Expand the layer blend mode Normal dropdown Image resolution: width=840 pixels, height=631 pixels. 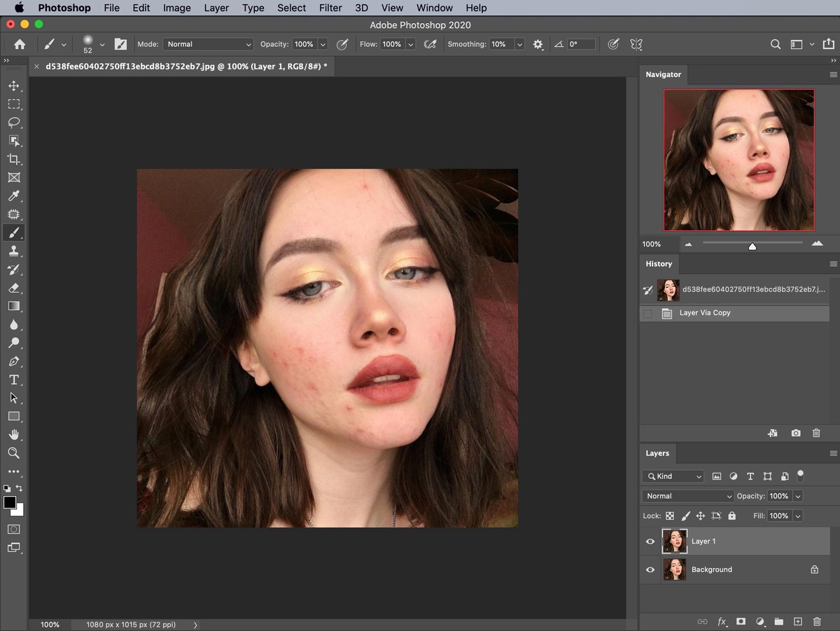click(687, 496)
